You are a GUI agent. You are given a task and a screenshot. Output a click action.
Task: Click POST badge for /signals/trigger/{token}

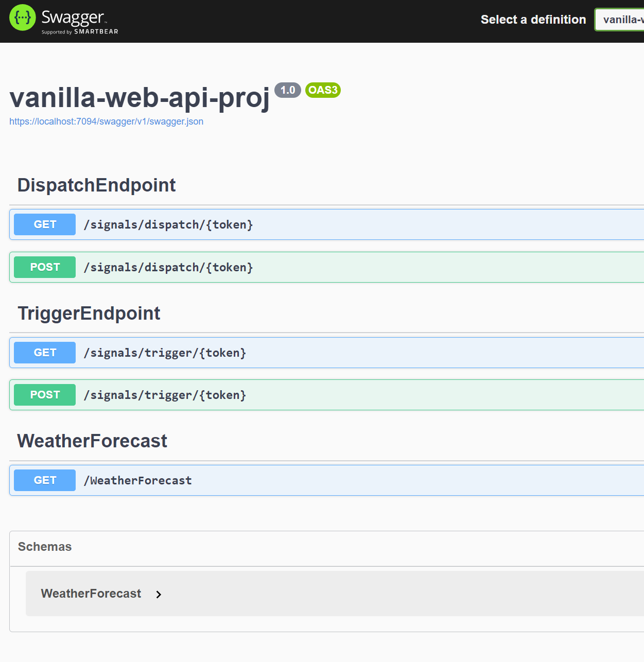point(45,395)
